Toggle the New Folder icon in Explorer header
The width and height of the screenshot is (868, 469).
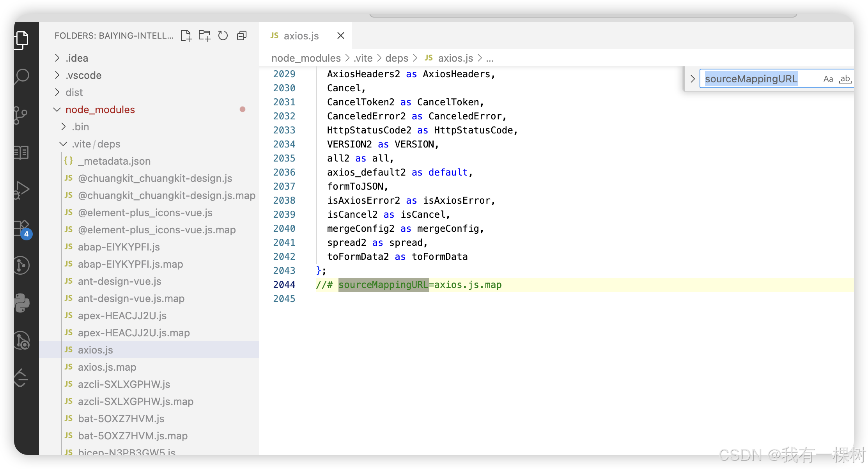click(204, 36)
